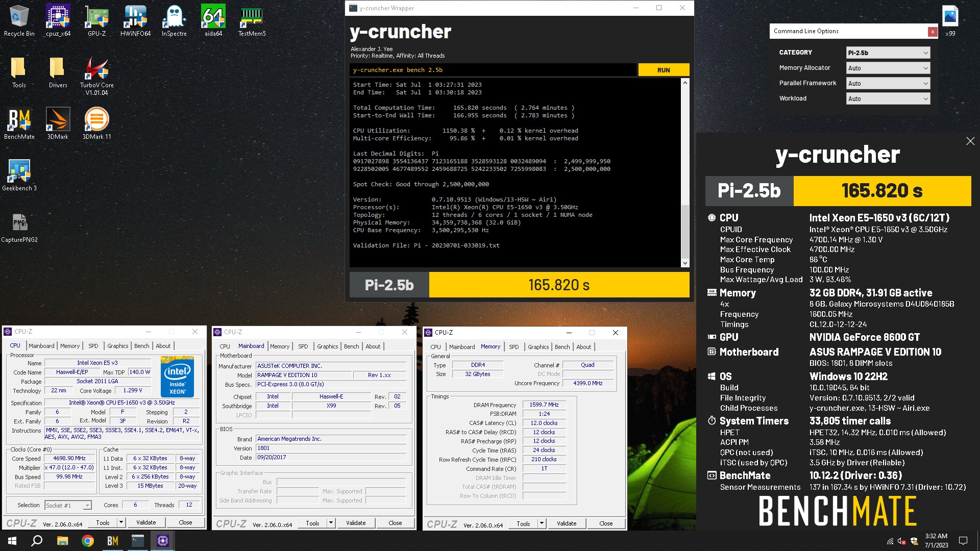This screenshot has height=551, width=980.
Task: Click the yellow 165.820 s result bar
Action: coord(559,285)
